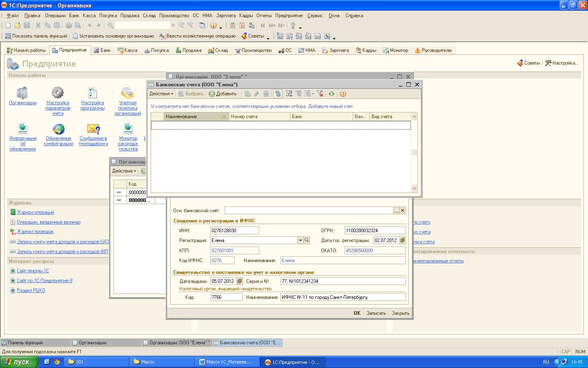The height and width of the screenshot is (368, 588).
Task: Open the Отчеты menu
Action: point(264,16)
